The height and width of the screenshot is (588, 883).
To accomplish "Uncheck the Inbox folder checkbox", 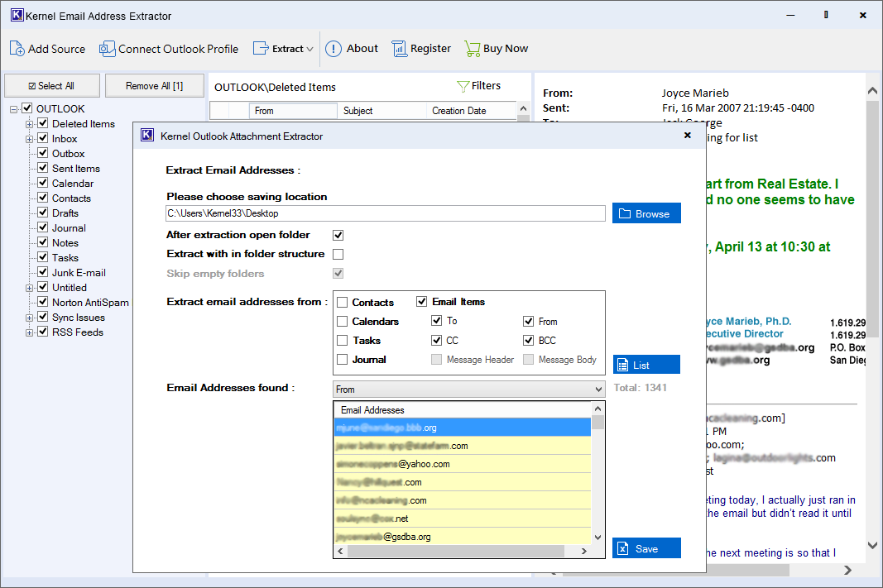I will [43, 138].
